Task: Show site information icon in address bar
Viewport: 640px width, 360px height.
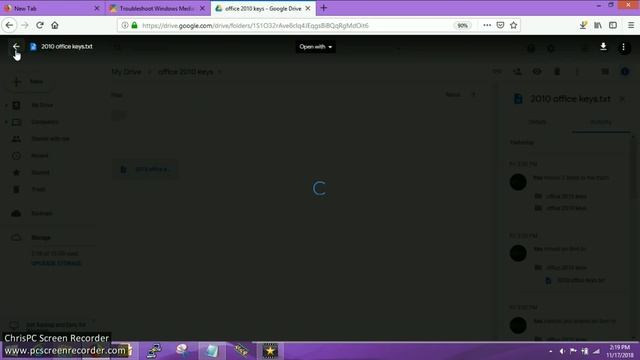Action: 125,25
